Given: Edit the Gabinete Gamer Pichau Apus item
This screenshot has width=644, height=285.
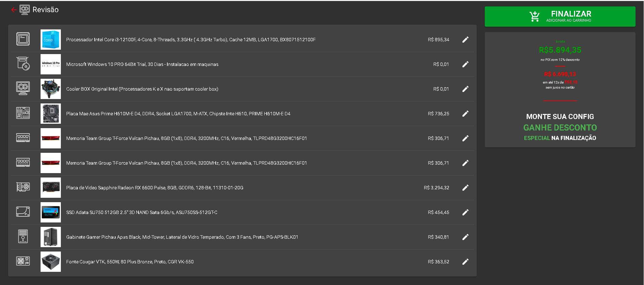Looking at the screenshot, I should click(x=466, y=237).
